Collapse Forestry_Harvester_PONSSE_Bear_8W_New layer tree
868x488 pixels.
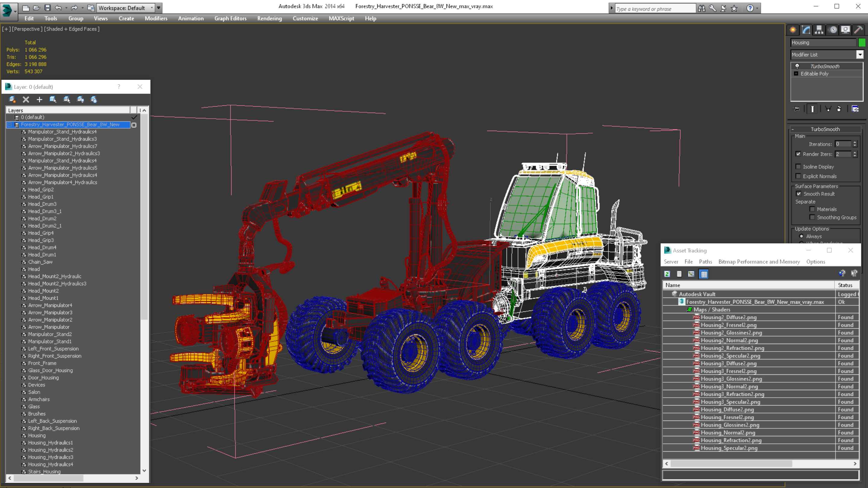(10, 125)
